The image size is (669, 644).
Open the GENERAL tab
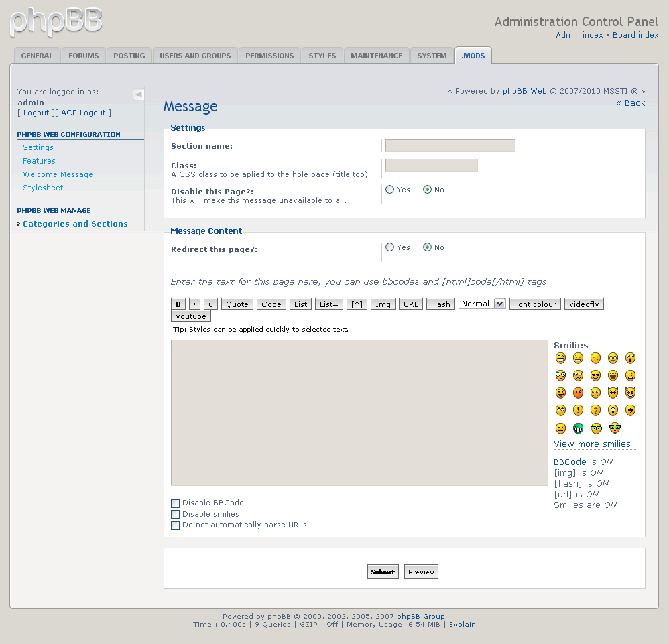pyautogui.click(x=37, y=56)
